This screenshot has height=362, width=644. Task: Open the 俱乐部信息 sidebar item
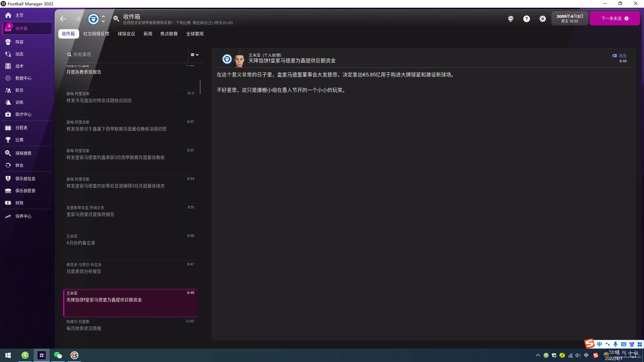(x=27, y=179)
